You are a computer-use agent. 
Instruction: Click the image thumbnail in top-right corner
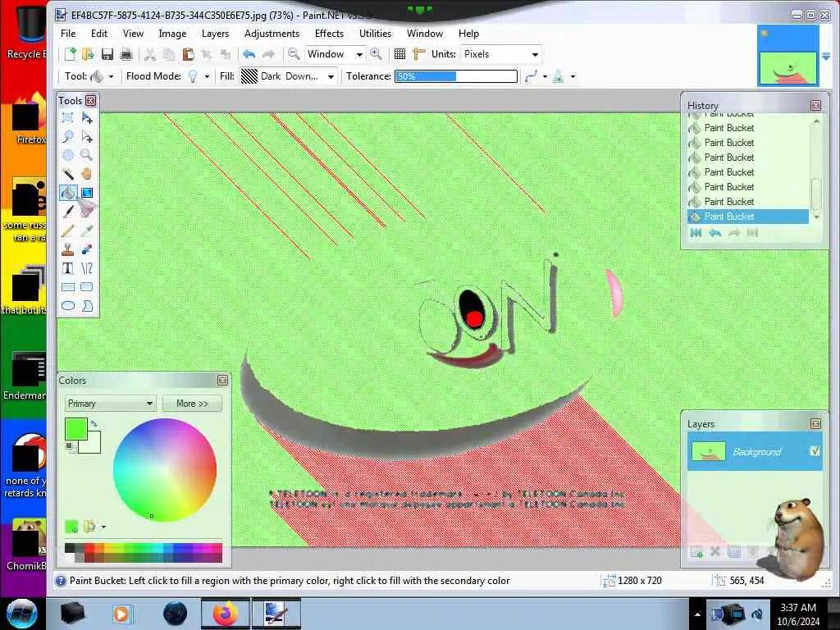(787, 55)
